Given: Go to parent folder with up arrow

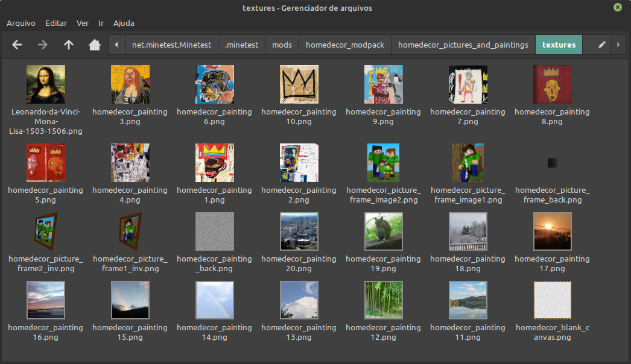Looking at the screenshot, I should (x=69, y=45).
